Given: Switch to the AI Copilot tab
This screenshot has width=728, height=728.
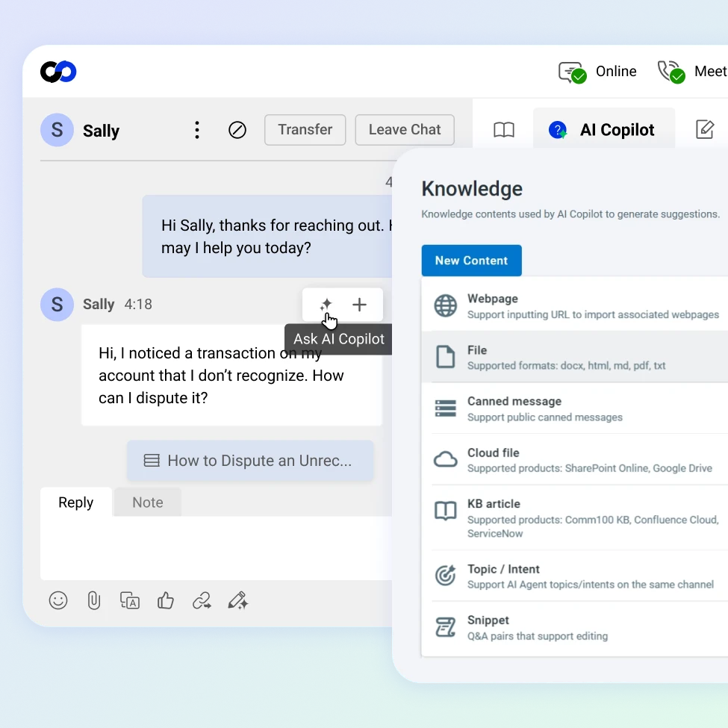Looking at the screenshot, I should 603,130.
